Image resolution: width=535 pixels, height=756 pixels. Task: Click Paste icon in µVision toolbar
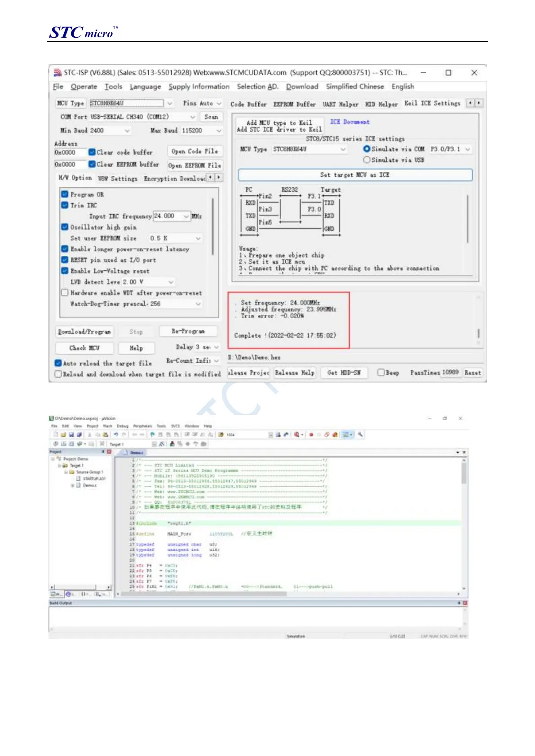(x=105, y=435)
